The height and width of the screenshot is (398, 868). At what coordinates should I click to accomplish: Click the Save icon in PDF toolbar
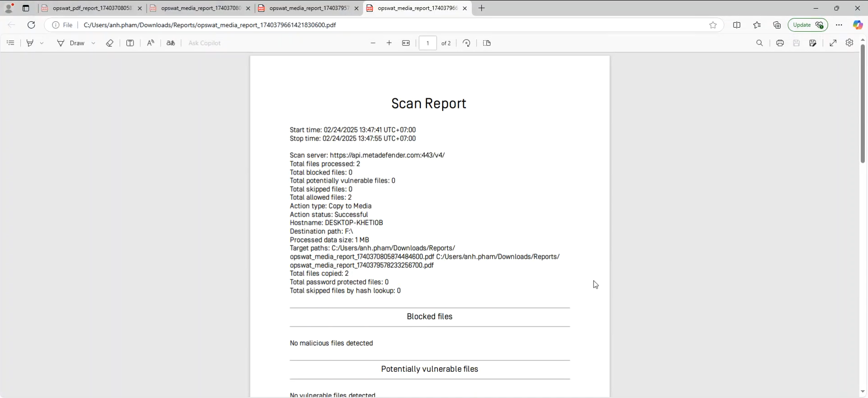796,43
